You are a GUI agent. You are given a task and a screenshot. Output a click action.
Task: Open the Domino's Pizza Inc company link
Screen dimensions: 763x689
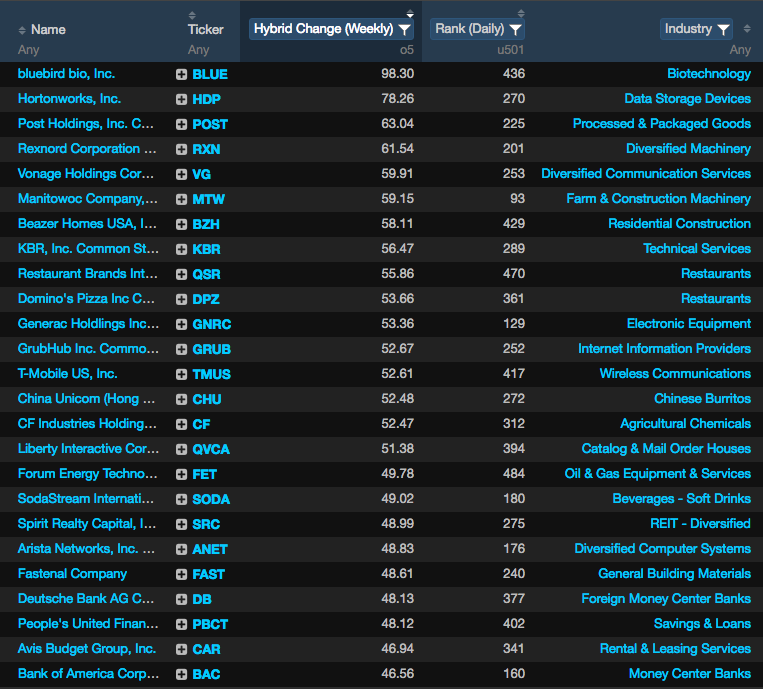tap(86, 299)
